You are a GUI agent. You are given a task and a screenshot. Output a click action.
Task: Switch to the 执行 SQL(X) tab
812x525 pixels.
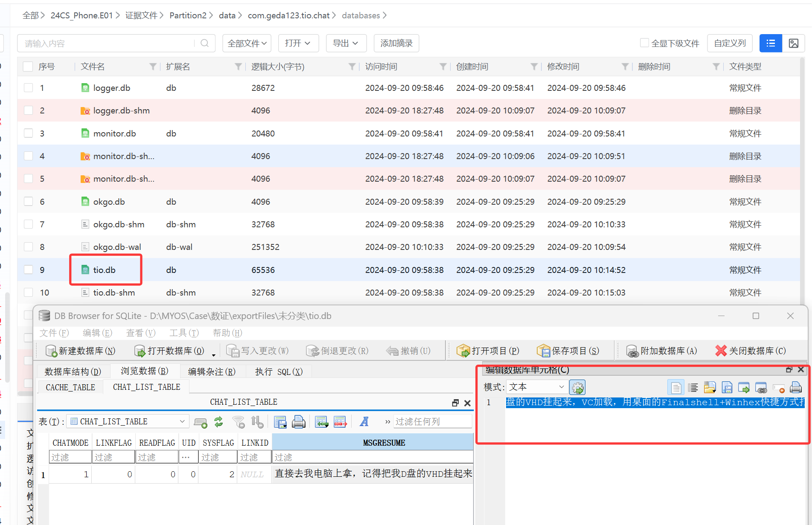point(279,371)
